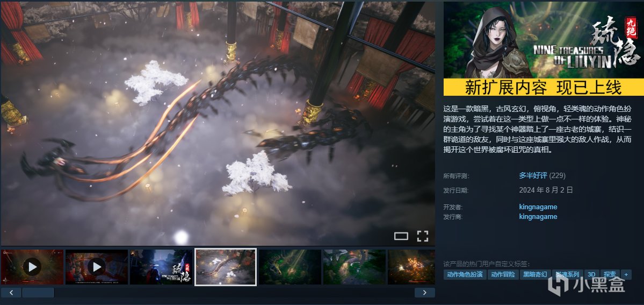Viewport: 644px width, 305px height.
Task: Click the 发行日期 label
Action: [x=456, y=190]
